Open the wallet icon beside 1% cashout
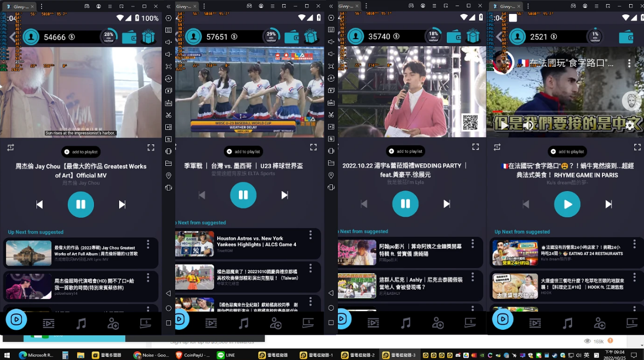644x360 pixels. pos(626,37)
